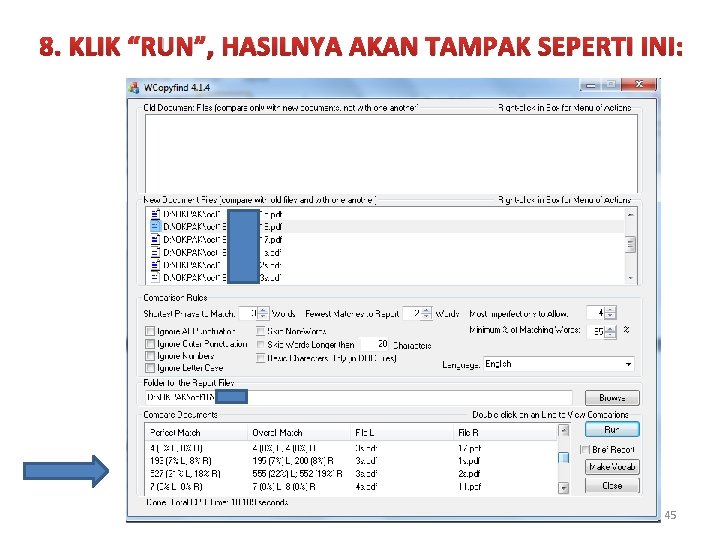Click the Folder for the Report Files path field
The height and width of the screenshot is (540, 720).
pyautogui.click(x=359, y=397)
